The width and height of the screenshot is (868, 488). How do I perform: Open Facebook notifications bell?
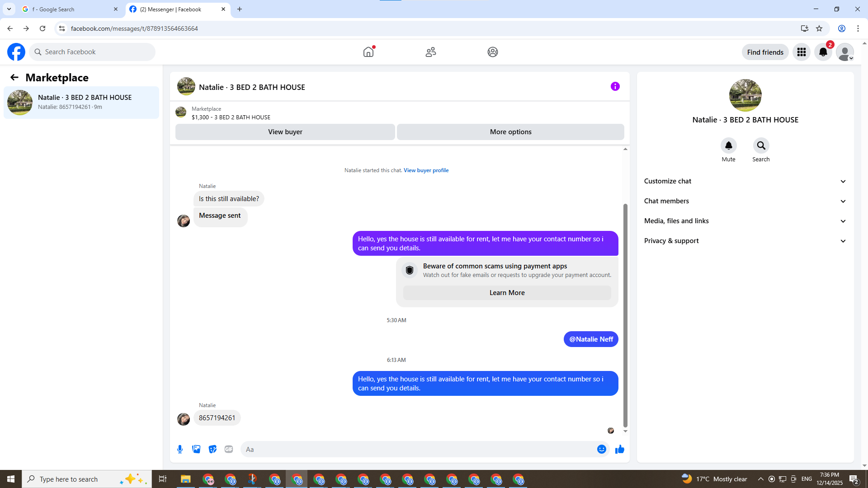pos(823,52)
